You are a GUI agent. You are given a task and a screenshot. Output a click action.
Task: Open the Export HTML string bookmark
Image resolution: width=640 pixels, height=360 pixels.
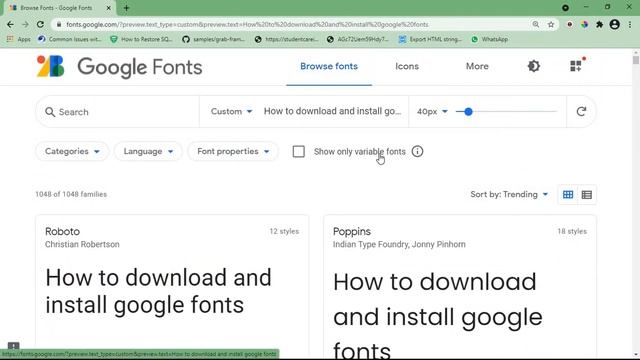[430, 39]
